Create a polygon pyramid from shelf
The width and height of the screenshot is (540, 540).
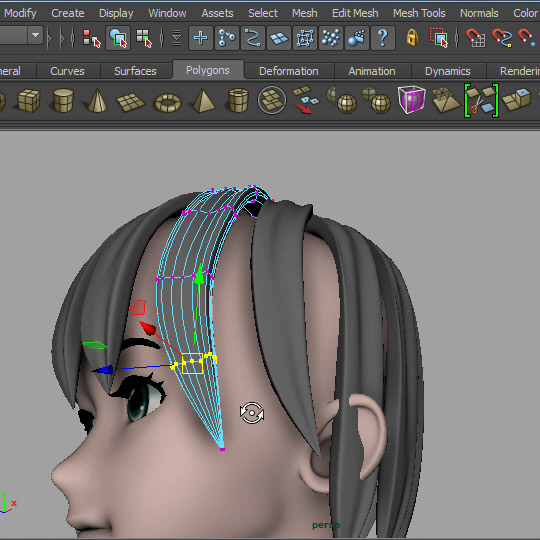click(x=204, y=100)
